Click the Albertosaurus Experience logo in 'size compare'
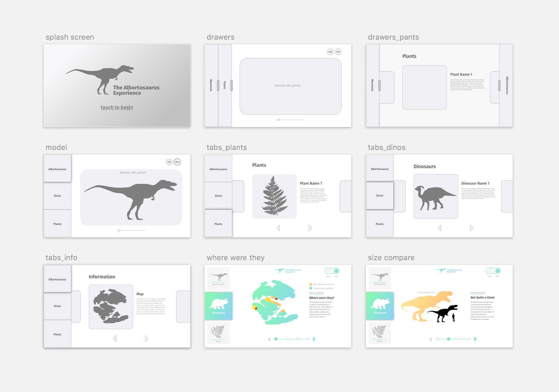 coord(449,270)
